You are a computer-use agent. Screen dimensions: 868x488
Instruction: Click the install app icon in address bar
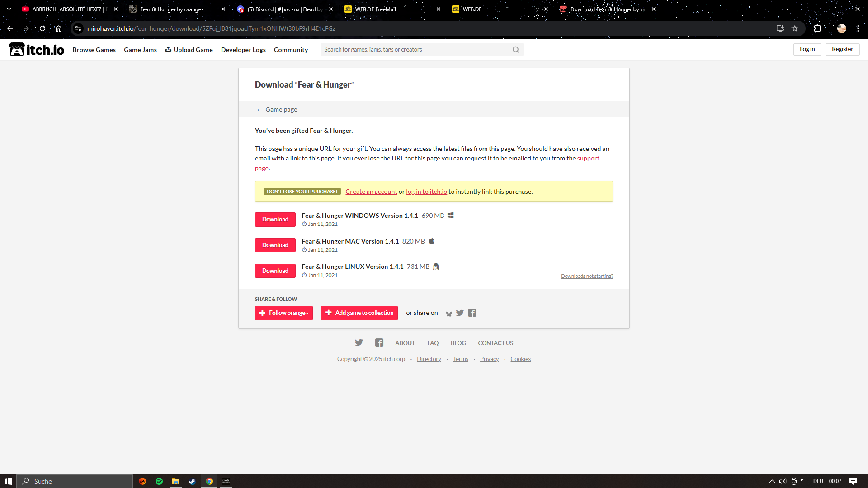pyautogui.click(x=780, y=28)
